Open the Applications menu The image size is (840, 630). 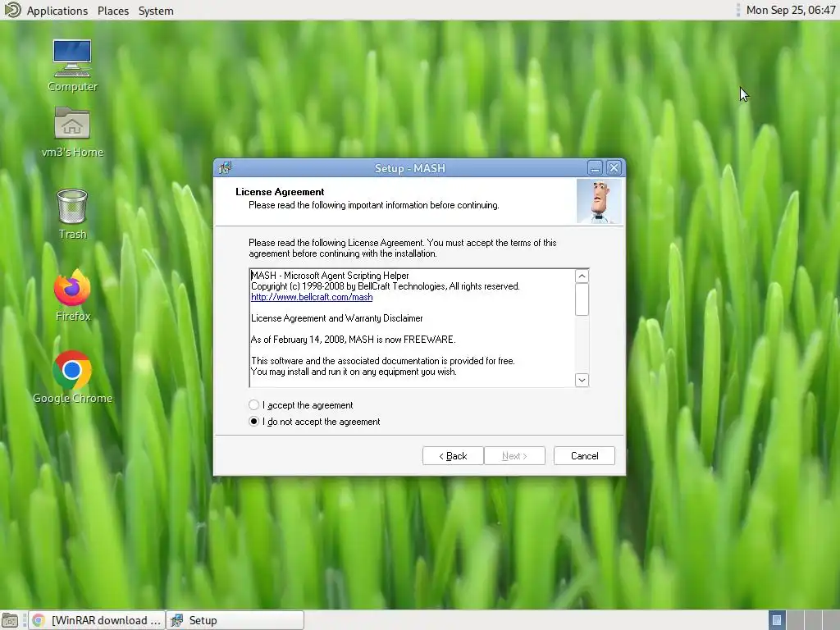(x=57, y=11)
